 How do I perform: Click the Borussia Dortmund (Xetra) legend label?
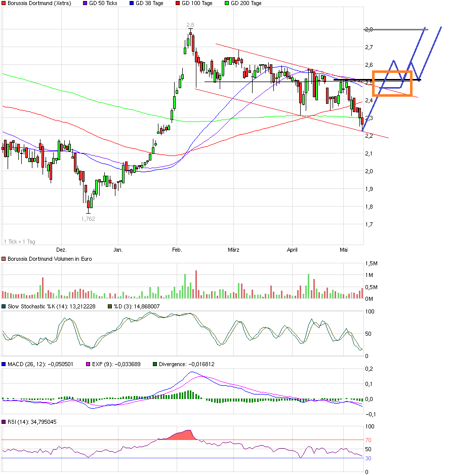click(x=39, y=4)
